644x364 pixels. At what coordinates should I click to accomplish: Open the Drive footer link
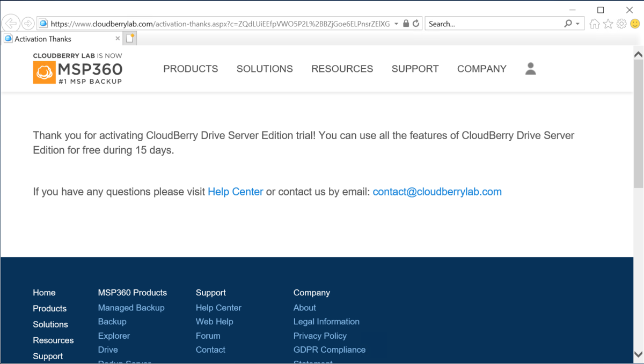(x=108, y=350)
